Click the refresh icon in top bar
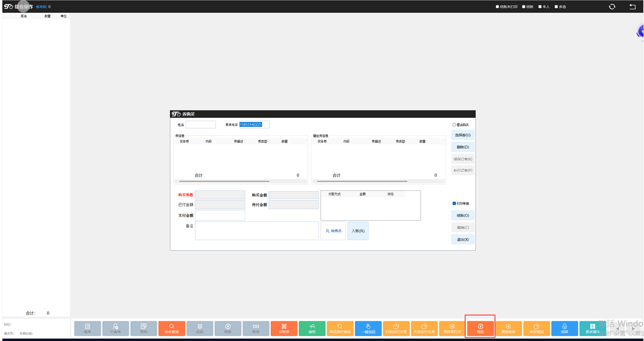The image size is (644, 341). coord(612,7)
